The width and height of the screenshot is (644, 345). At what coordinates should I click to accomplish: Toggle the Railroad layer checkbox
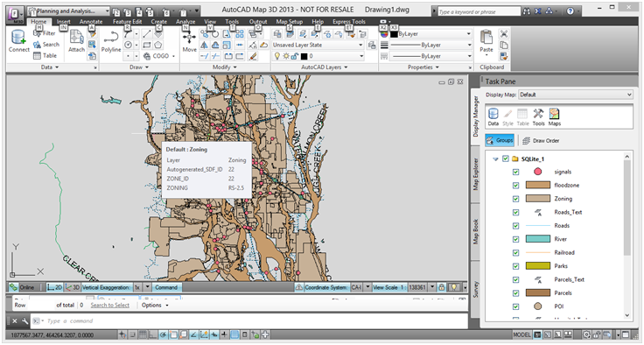click(x=516, y=252)
